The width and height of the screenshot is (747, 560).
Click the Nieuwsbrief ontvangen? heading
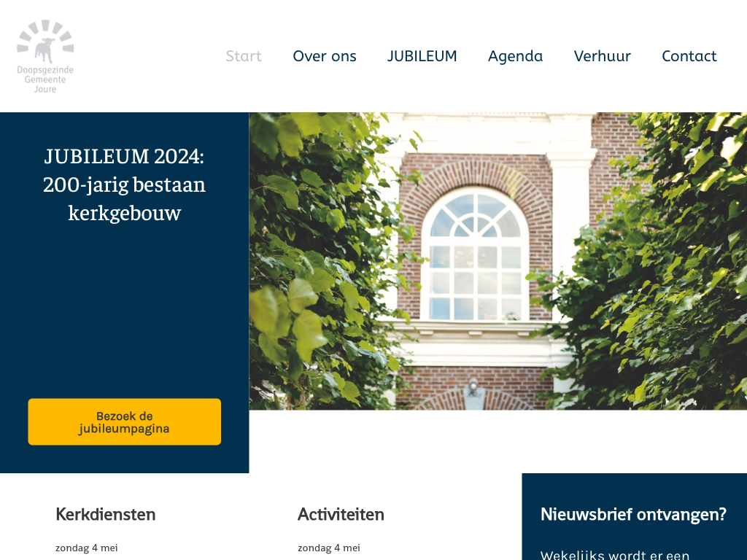[x=634, y=514]
